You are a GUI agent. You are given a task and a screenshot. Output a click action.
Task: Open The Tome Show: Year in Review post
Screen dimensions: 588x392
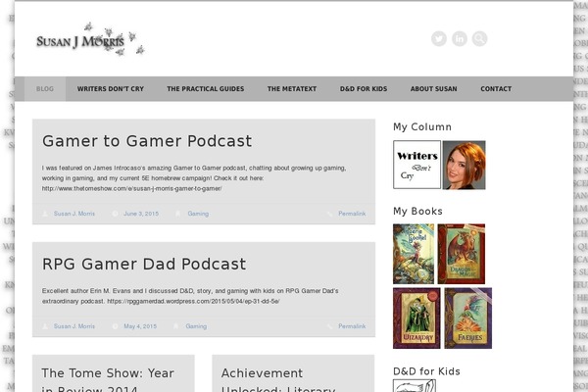point(108,379)
